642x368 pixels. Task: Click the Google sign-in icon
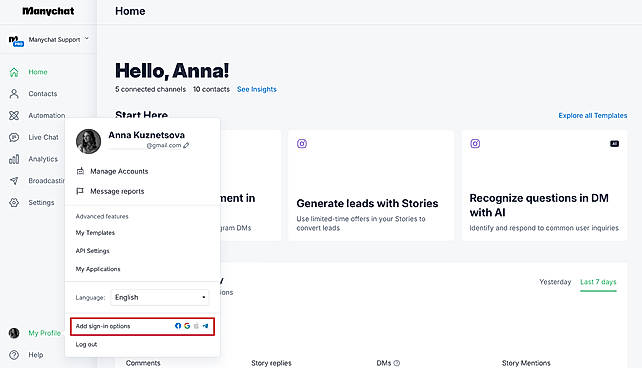(187, 326)
